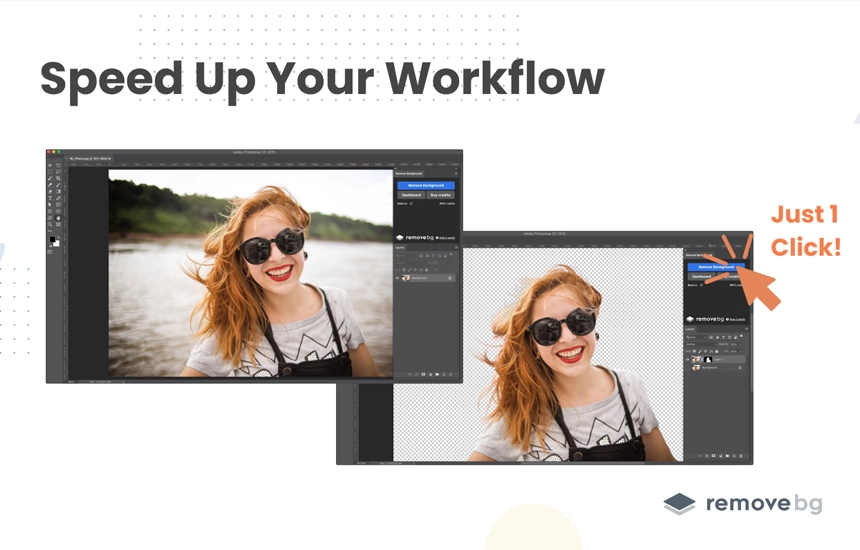Lock transparent pixels icon in right window
The height and width of the screenshot is (550, 860).
[694, 351]
